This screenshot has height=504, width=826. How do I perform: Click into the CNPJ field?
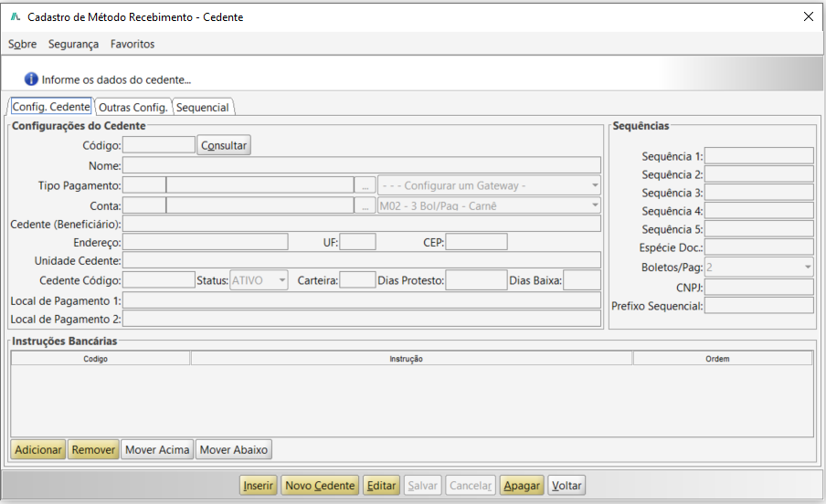pos(759,287)
